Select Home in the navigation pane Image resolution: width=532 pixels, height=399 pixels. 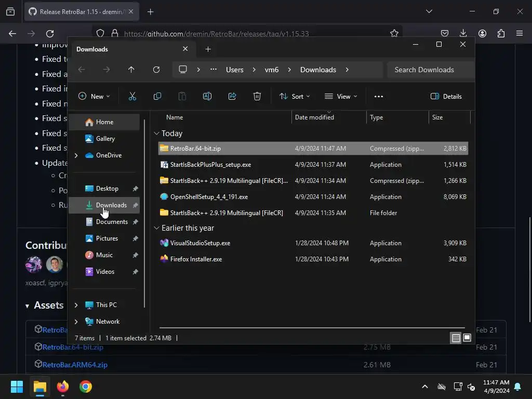(x=104, y=122)
